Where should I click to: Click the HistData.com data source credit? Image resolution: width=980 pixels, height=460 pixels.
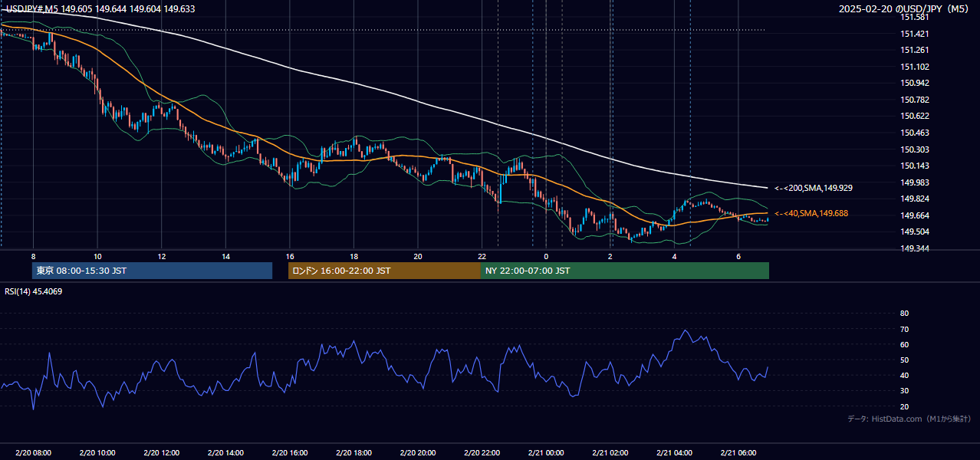click(909, 419)
